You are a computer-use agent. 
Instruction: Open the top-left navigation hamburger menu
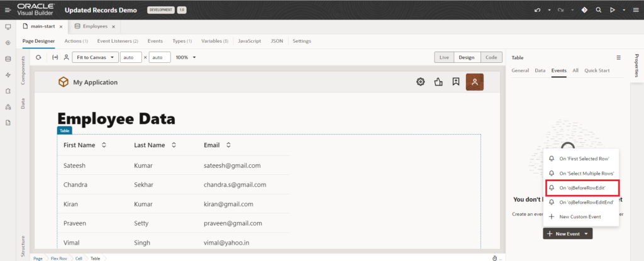[8, 10]
